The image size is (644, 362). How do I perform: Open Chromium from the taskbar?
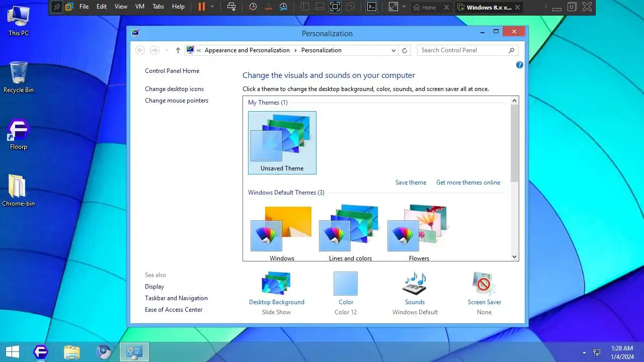(x=104, y=352)
